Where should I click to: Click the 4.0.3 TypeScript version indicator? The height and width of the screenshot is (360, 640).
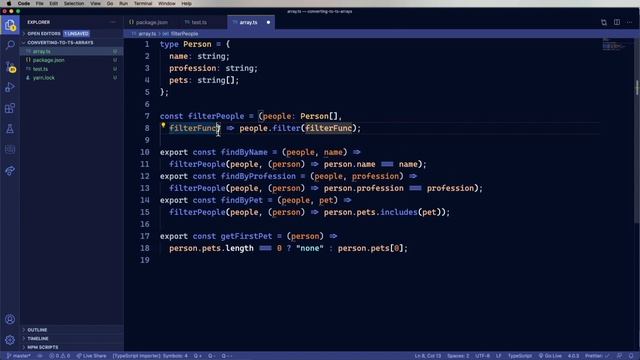click(x=573, y=356)
